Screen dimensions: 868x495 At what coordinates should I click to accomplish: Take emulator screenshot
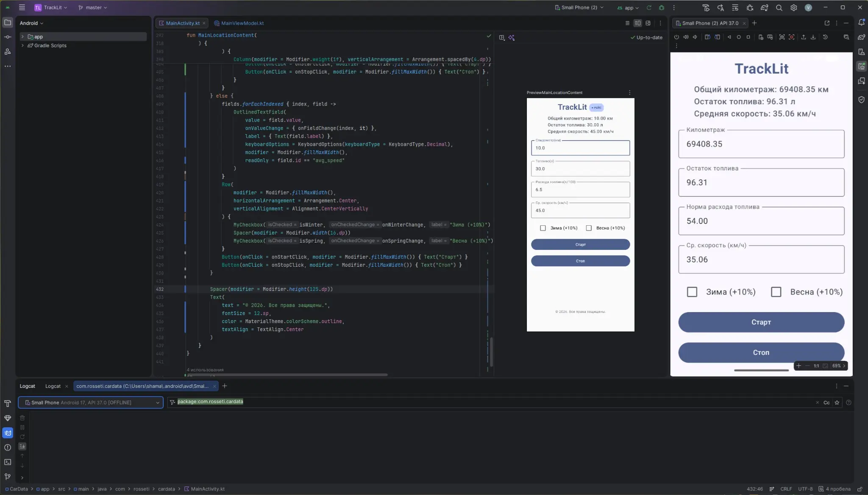coord(782,37)
